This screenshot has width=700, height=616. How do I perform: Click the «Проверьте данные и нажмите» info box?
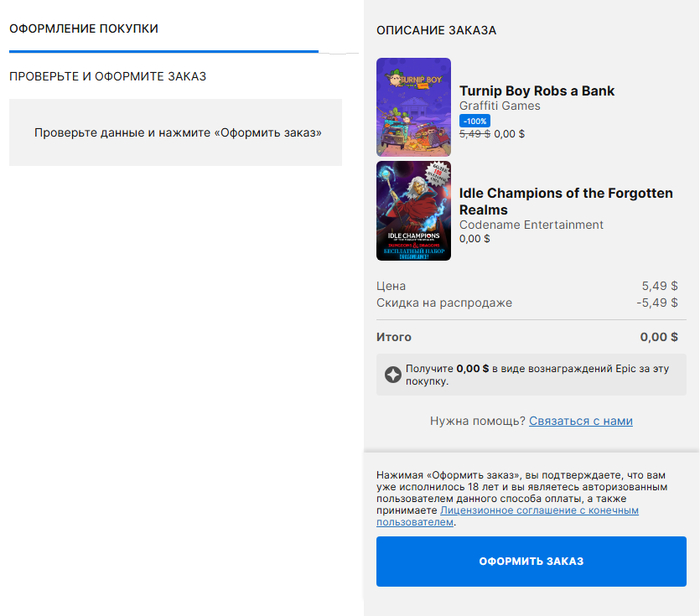[x=177, y=132]
